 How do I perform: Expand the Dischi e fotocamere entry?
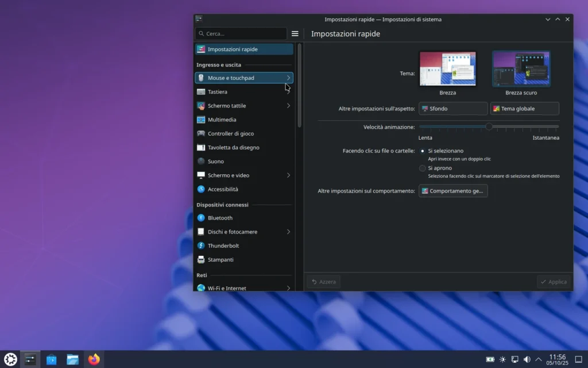tap(288, 232)
